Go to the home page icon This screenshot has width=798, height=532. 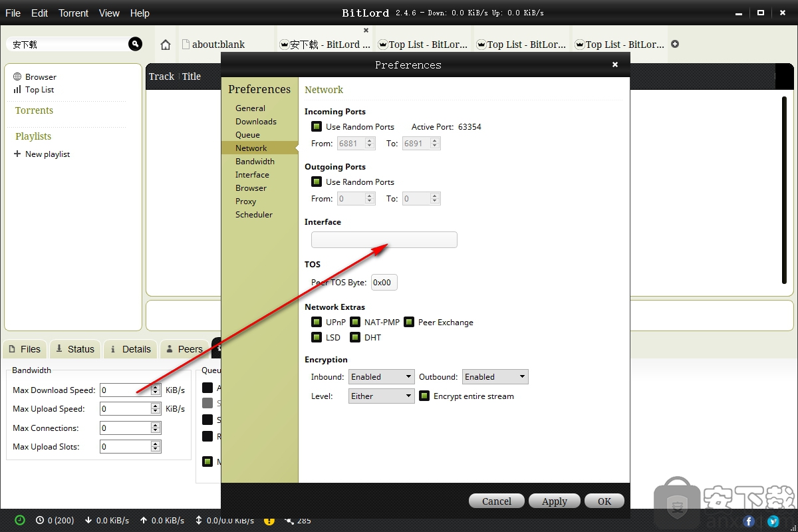pos(166,45)
